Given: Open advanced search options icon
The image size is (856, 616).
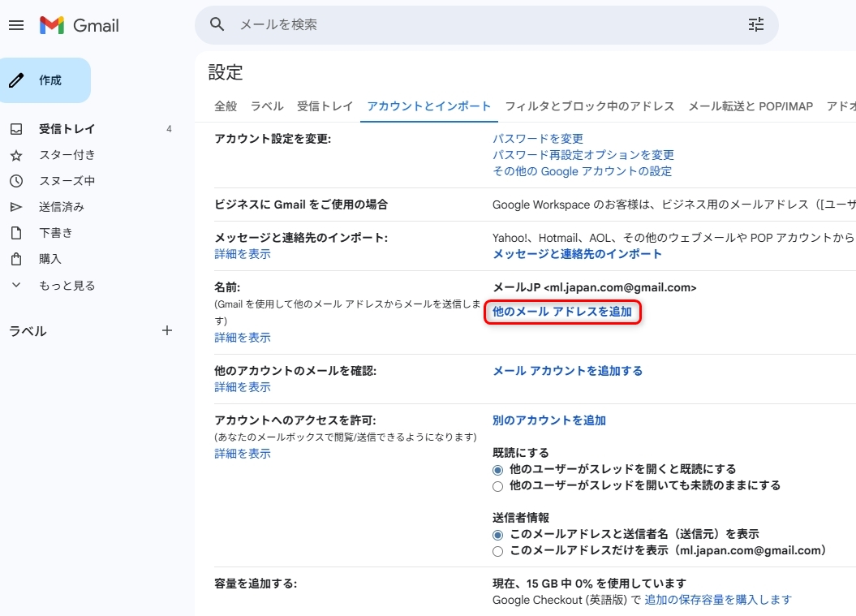Looking at the screenshot, I should point(755,25).
